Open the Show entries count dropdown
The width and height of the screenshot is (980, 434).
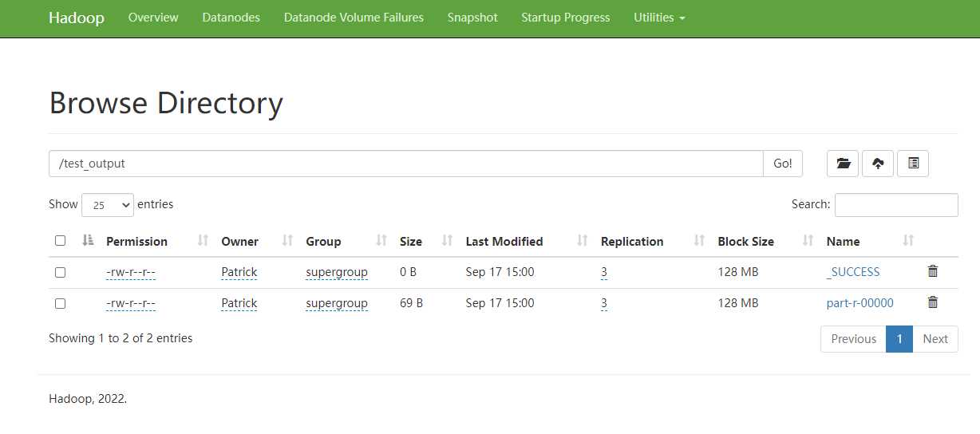[x=108, y=205]
